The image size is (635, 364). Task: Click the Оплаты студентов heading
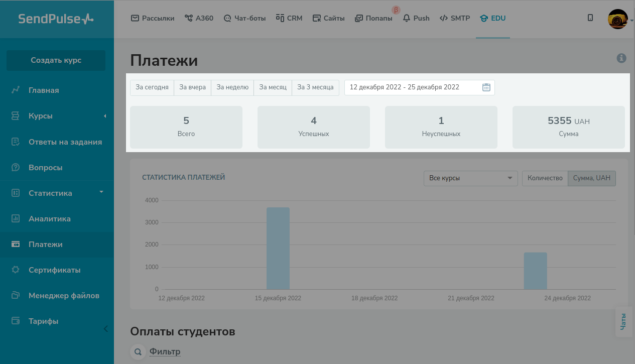pyautogui.click(x=183, y=331)
